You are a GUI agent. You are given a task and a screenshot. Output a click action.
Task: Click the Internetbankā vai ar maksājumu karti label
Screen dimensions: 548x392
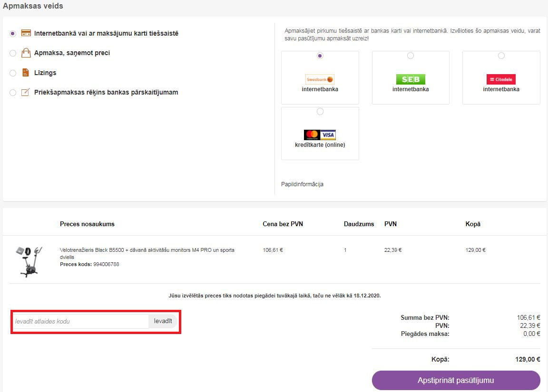click(x=106, y=34)
